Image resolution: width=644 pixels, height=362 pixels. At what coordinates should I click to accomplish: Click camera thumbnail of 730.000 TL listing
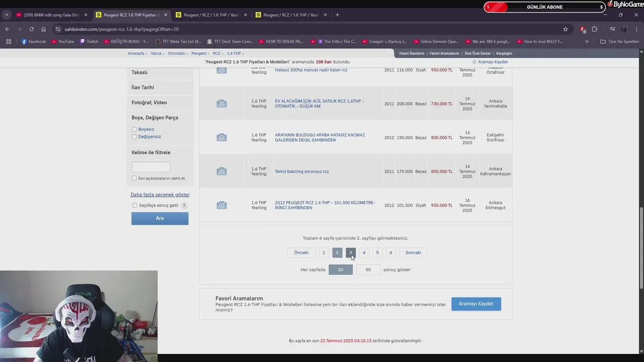[221, 104]
